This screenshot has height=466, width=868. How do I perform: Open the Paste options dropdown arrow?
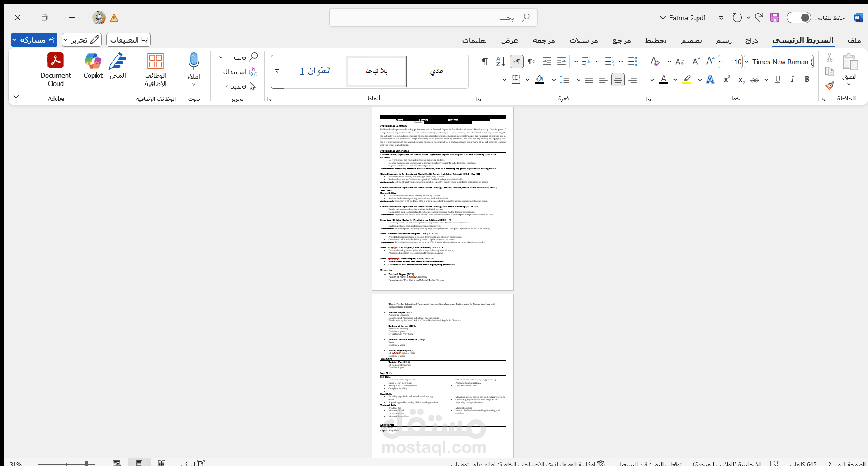(849, 84)
